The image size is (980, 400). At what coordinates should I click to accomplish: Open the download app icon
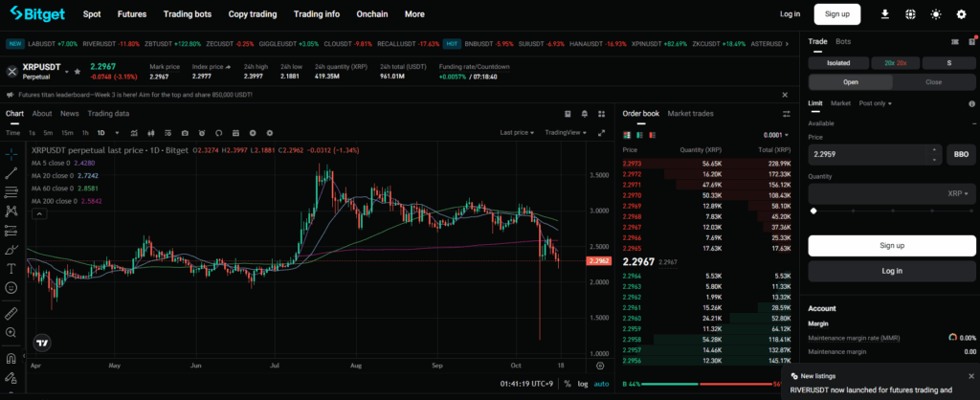click(x=884, y=14)
